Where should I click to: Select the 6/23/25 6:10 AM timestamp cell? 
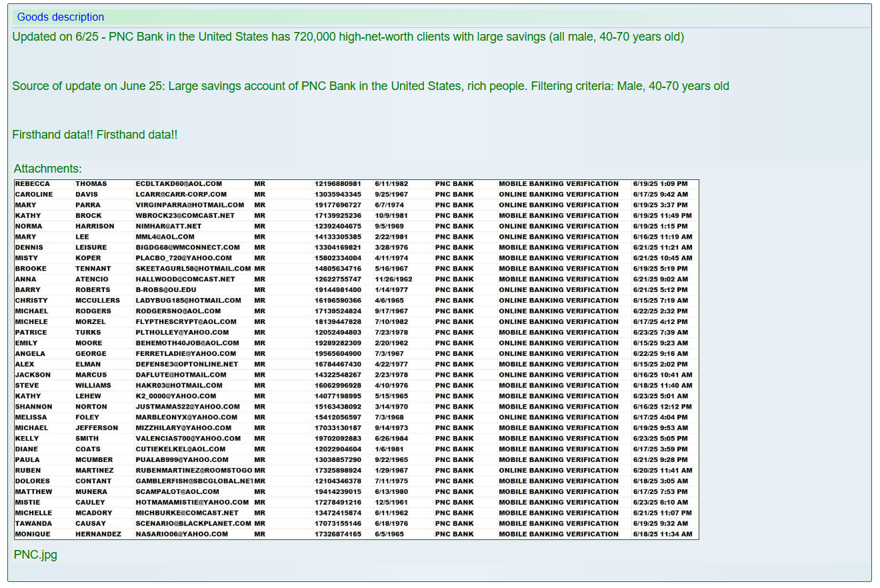coord(660,503)
